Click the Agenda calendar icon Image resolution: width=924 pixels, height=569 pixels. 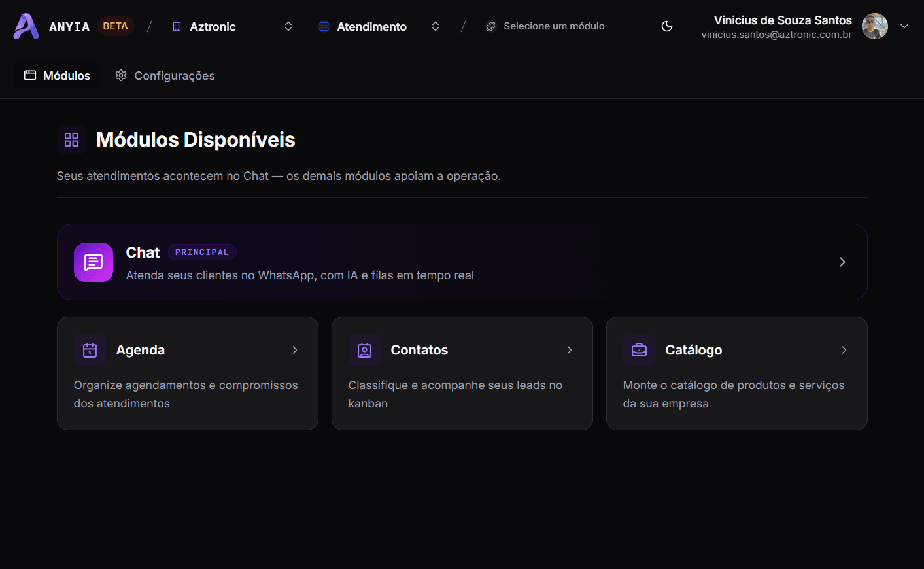(x=90, y=350)
